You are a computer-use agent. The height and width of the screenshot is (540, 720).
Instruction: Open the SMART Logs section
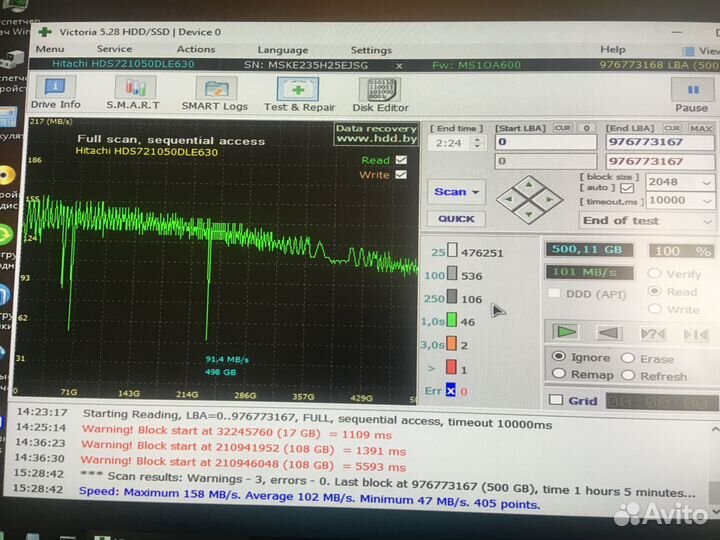pos(214,93)
